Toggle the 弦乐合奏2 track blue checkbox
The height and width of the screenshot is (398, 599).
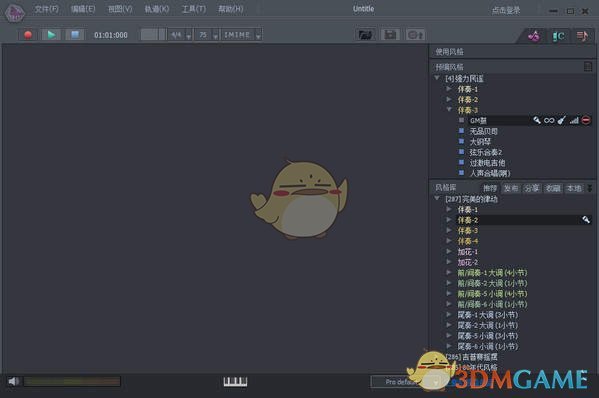coord(461,152)
